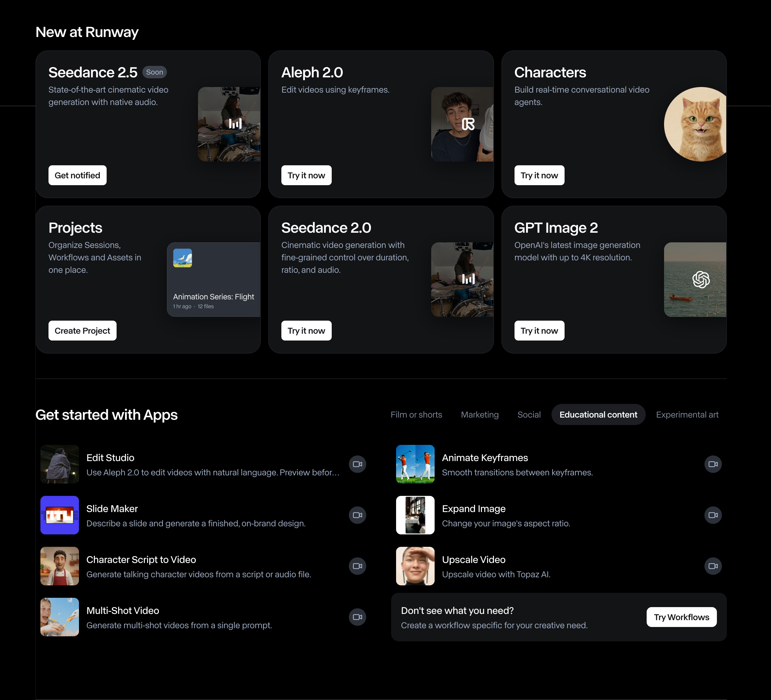Click the GPT Image 2 card heading
This screenshot has width=771, height=700.
[556, 228]
